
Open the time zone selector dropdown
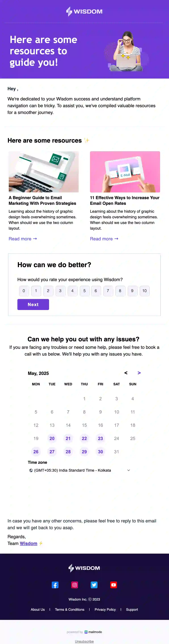128,470
